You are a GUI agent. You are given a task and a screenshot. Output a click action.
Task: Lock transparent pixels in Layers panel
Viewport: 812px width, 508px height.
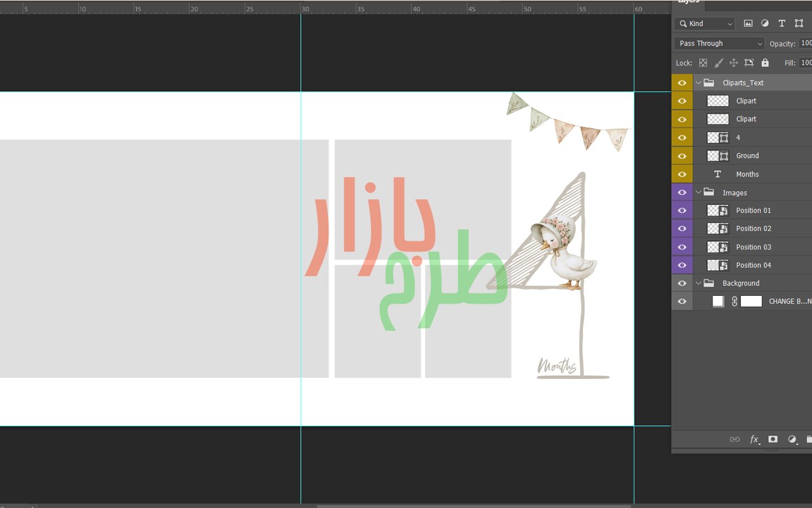point(703,63)
